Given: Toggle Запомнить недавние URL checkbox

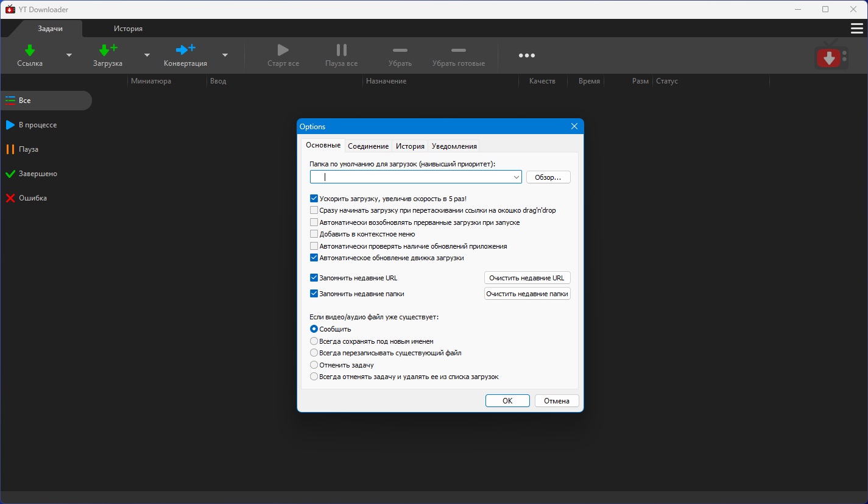Looking at the screenshot, I should tap(314, 278).
